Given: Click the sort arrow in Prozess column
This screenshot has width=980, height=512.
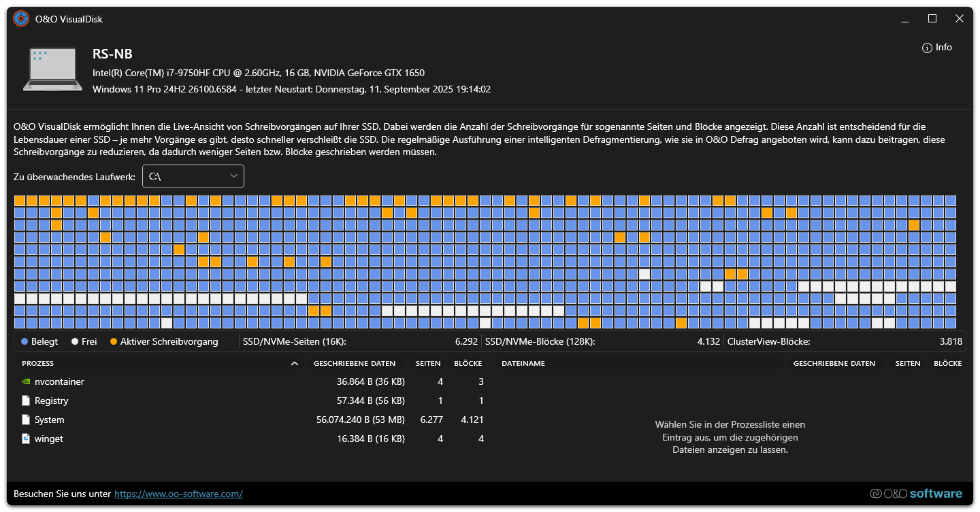Looking at the screenshot, I should [295, 364].
